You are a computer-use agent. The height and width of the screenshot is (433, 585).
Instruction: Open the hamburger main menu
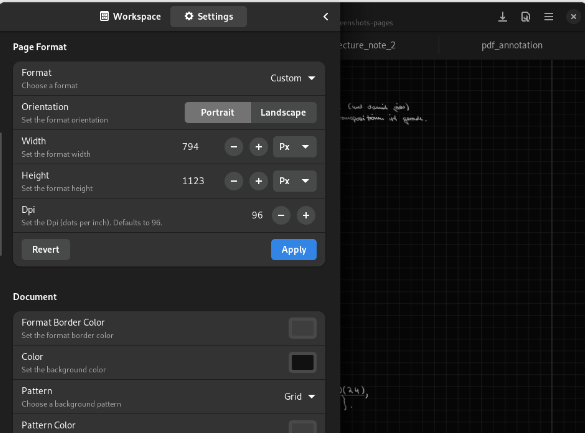(x=548, y=17)
